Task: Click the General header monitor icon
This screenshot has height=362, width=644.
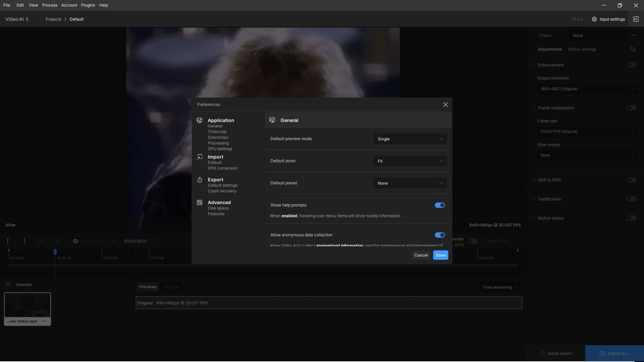Action: click(x=273, y=120)
